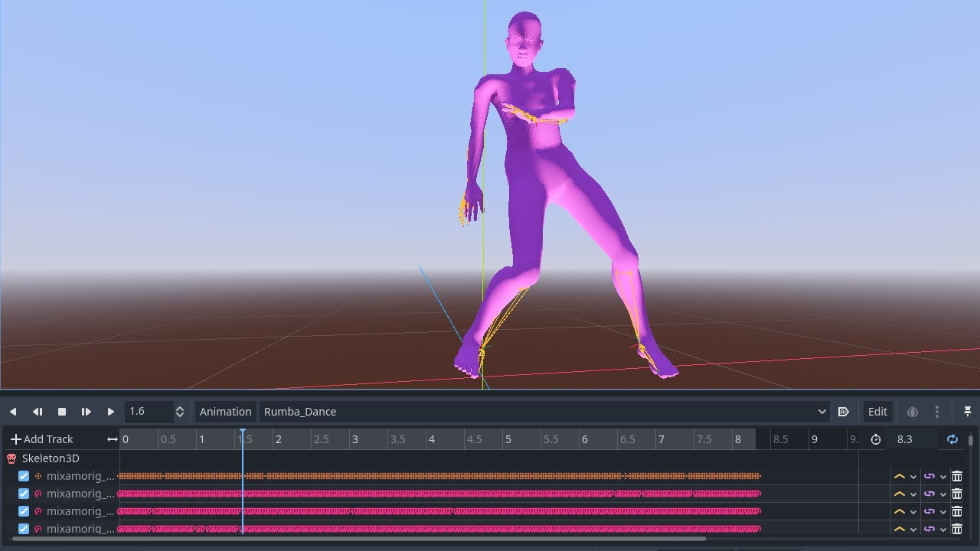Toggle the animation looping icon
This screenshot has height=551, width=980.
pos(952,439)
